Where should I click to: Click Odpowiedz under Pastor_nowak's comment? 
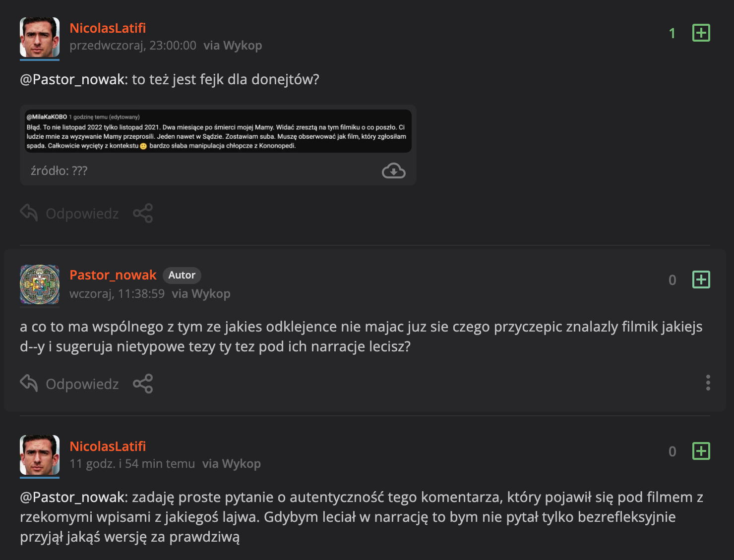pos(82,384)
